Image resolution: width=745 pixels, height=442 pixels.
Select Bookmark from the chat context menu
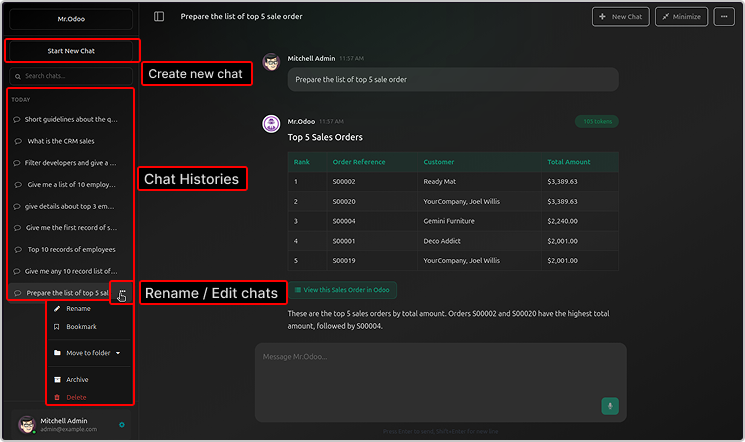[x=81, y=327]
